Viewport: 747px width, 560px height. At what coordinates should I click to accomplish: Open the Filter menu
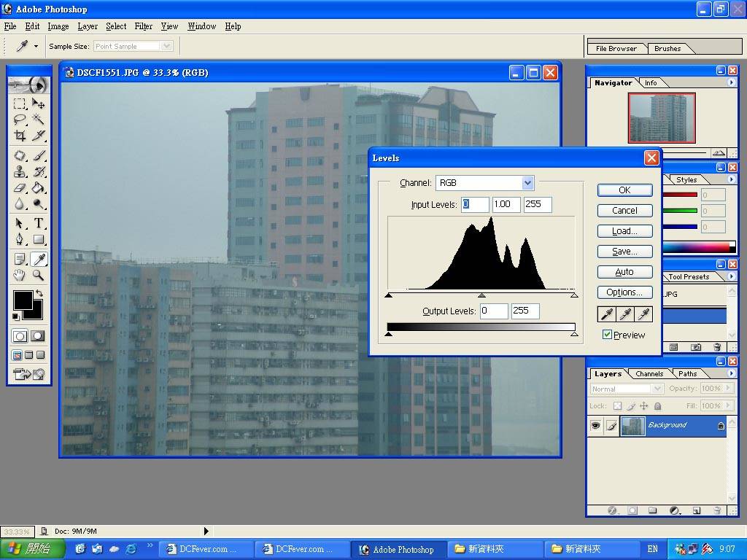(x=144, y=26)
